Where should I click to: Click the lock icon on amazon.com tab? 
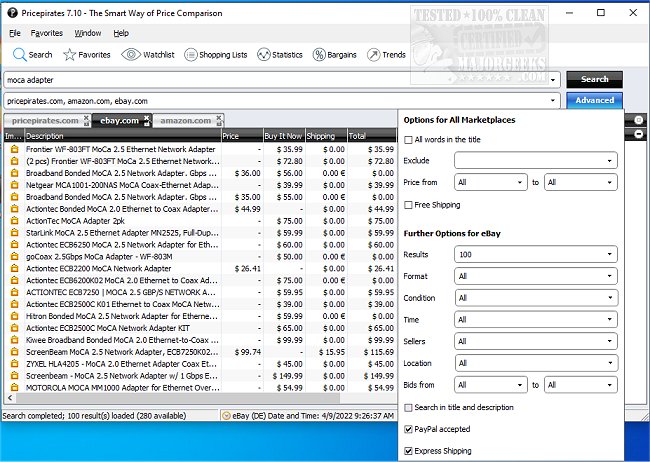tap(219, 124)
